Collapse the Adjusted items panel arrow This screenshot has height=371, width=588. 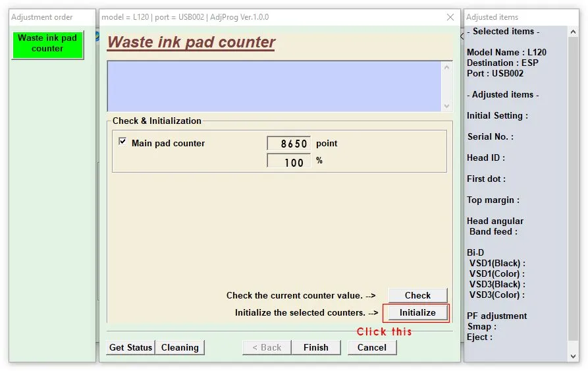click(x=462, y=36)
